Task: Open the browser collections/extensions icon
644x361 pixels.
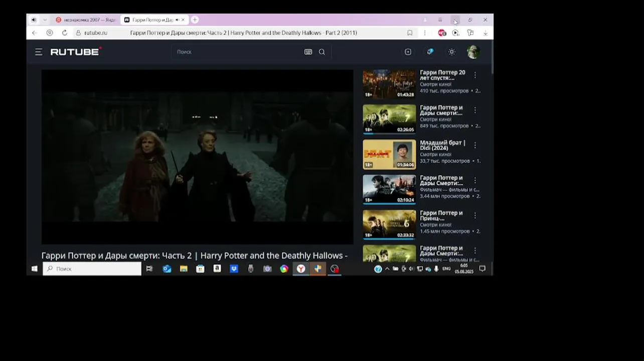Action: (x=470, y=33)
